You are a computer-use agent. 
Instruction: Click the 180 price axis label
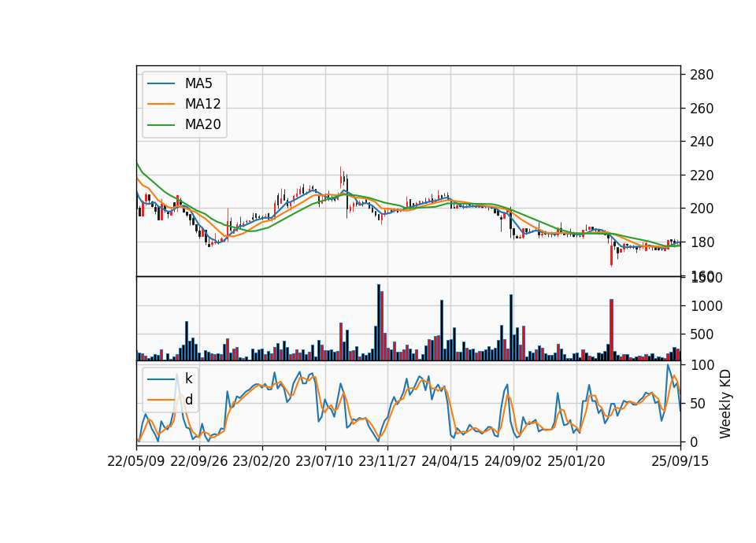(x=702, y=242)
